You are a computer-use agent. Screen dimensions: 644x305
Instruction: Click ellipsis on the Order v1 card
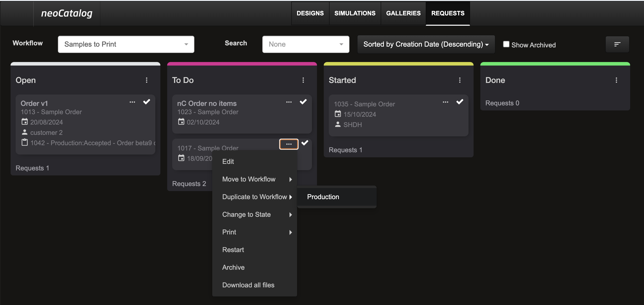pos(132,102)
